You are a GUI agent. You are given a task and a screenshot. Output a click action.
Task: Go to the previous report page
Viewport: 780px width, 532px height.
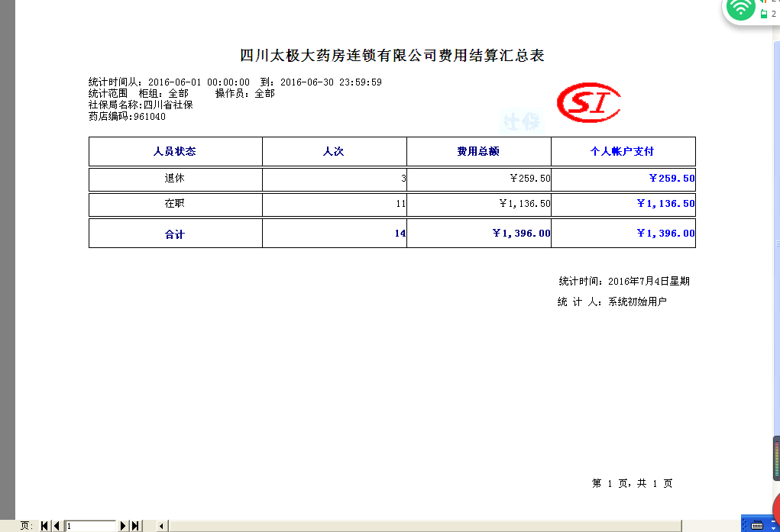point(57,526)
